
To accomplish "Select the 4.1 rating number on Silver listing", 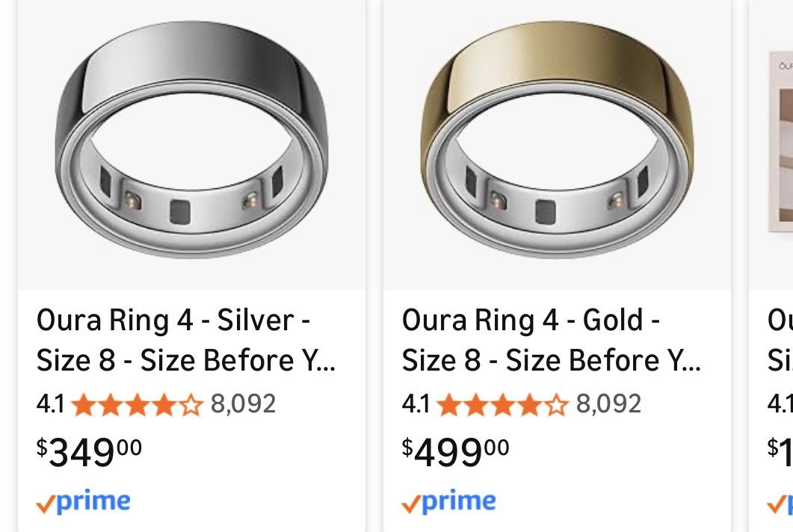I will pos(49,404).
